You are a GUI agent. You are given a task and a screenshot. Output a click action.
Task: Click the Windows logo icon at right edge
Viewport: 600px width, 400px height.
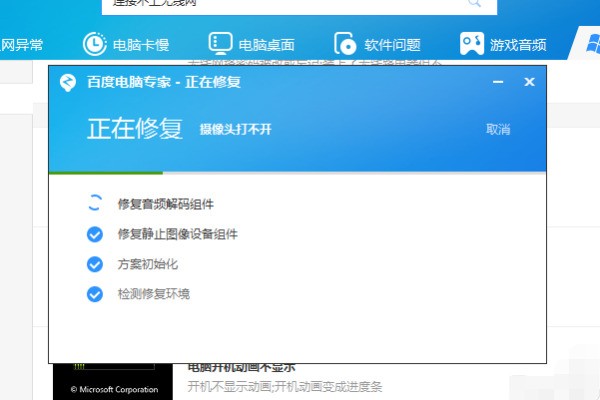586,45
